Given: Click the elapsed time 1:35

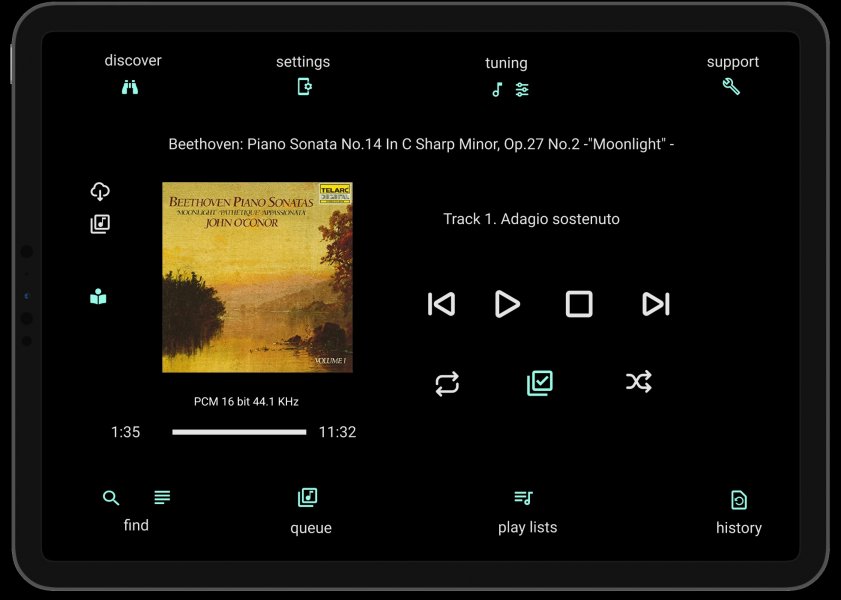Looking at the screenshot, I should point(126,432).
